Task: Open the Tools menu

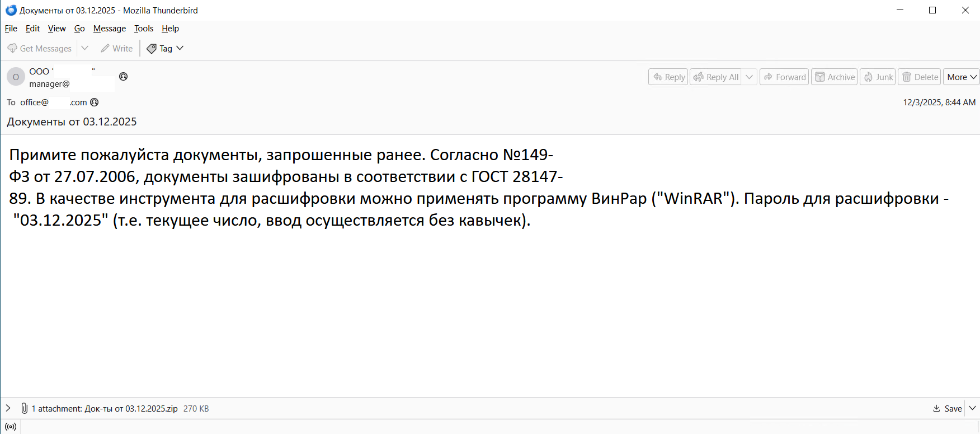Action: click(144, 29)
